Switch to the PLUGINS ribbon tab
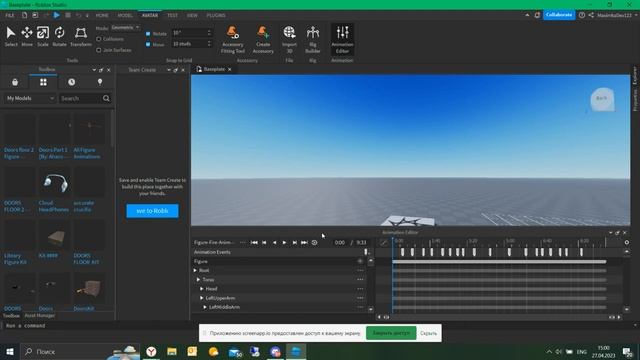Viewport: 640px width, 360px height. (x=216, y=16)
